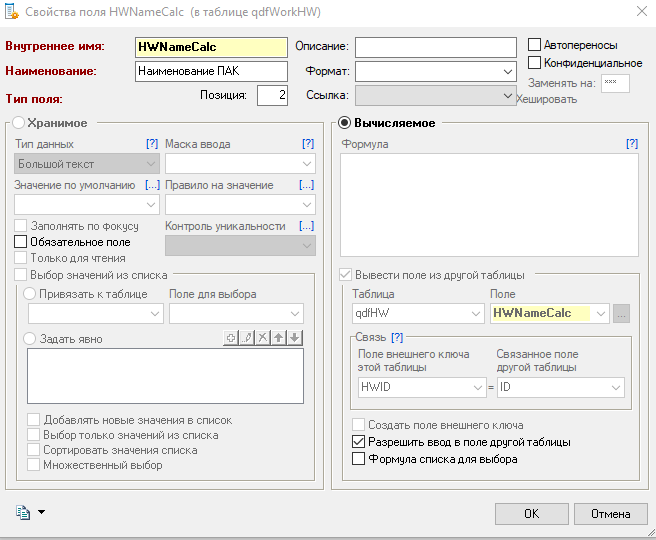Click into the Описание text field
This screenshot has height=540, width=656.
click(434, 47)
